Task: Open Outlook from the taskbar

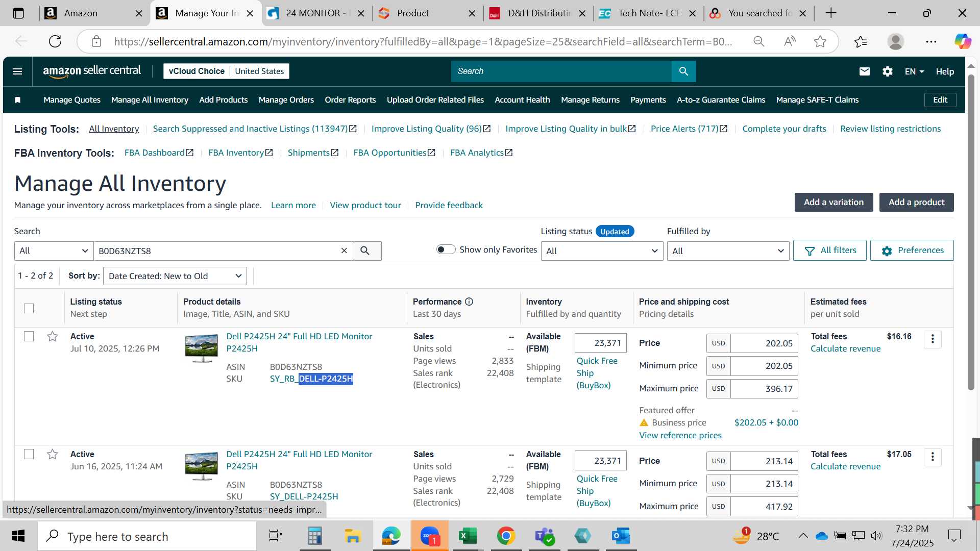Action: 621,536
